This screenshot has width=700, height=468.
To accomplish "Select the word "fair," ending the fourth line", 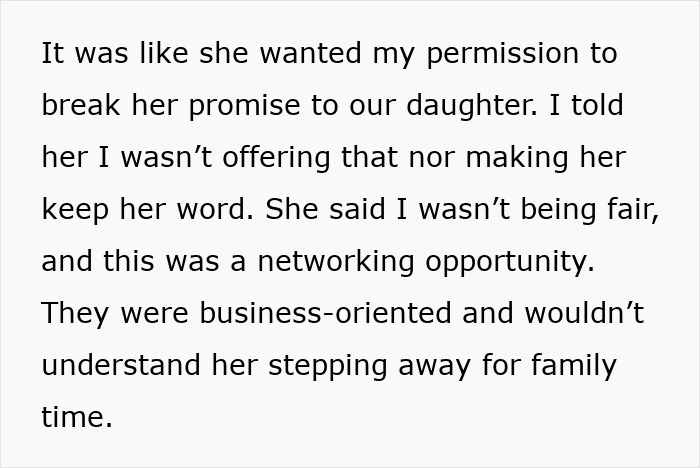I will point(632,210).
